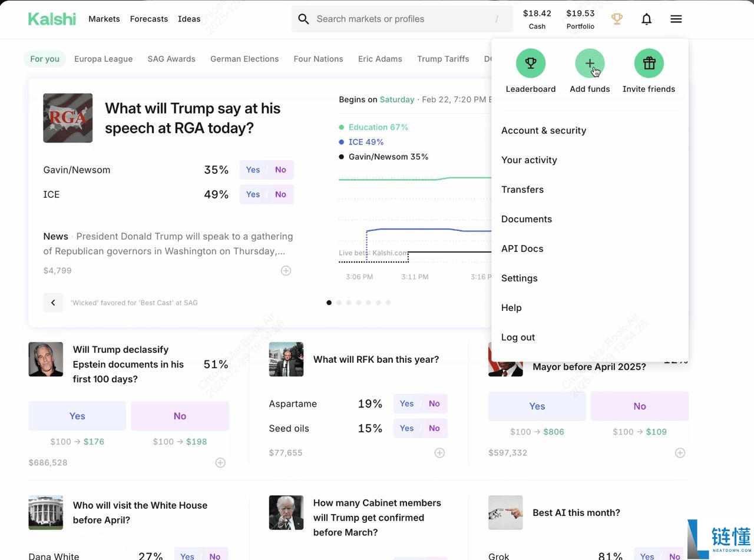This screenshot has height=560, width=754.
Task: Open the Cabinet members market thumbnail
Action: tap(286, 512)
